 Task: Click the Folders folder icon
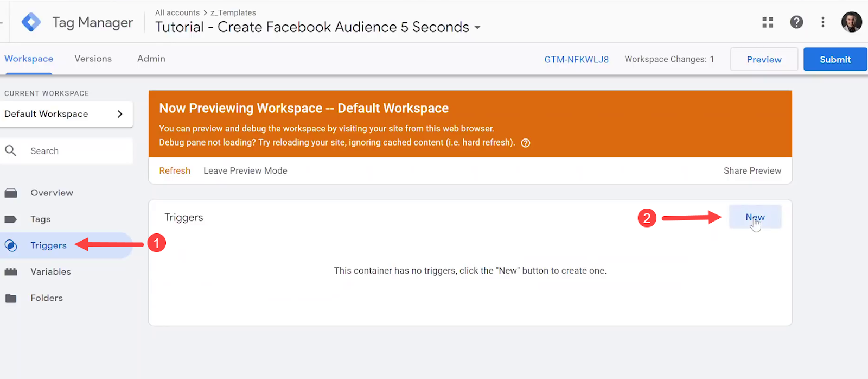click(x=11, y=298)
